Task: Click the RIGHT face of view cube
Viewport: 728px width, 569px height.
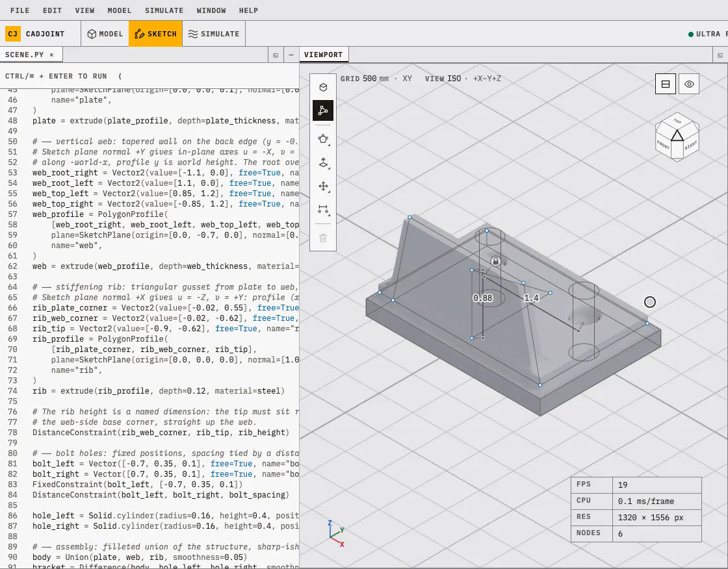Action: (x=690, y=145)
